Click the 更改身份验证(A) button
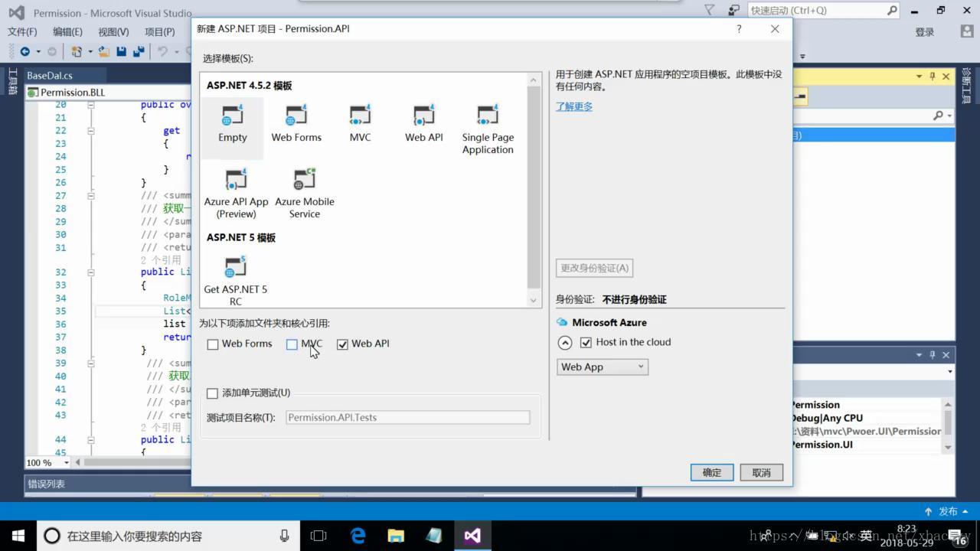The width and height of the screenshot is (980, 551). click(595, 268)
